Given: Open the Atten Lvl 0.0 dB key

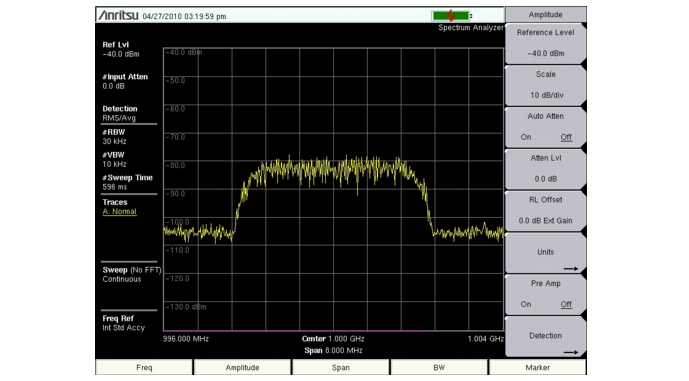Looking at the screenshot, I should click(x=545, y=168).
